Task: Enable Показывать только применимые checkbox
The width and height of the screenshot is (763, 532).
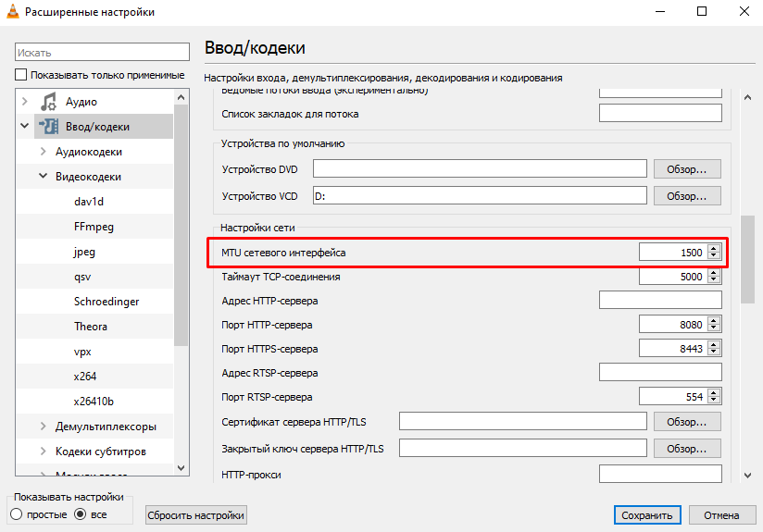Action: 21,75
